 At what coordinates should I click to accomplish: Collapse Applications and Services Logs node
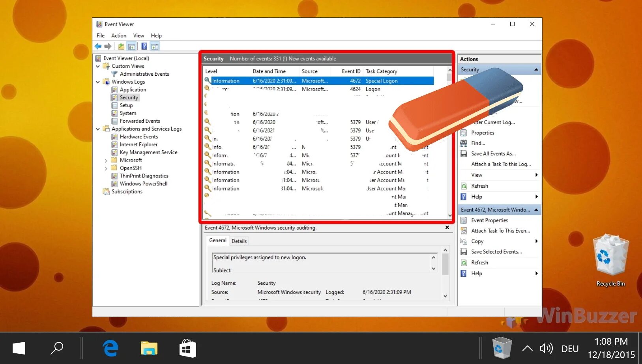[x=98, y=129]
